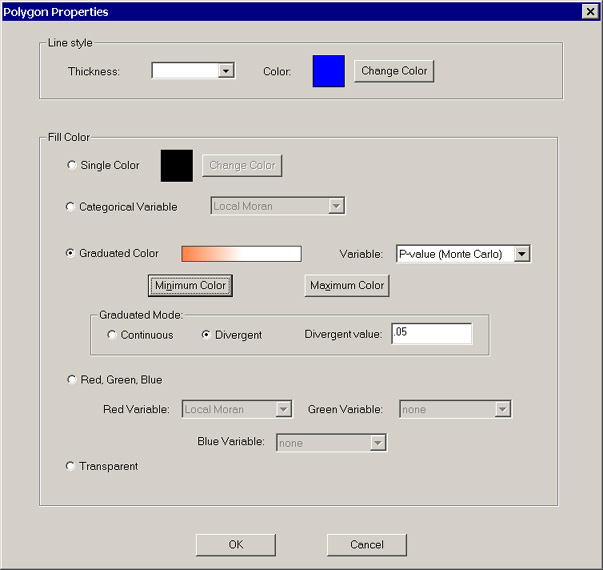The height and width of the screenshot is (570, 603).
Task: Click the orange graduated color gradient bar
Action: pos(241,254)
